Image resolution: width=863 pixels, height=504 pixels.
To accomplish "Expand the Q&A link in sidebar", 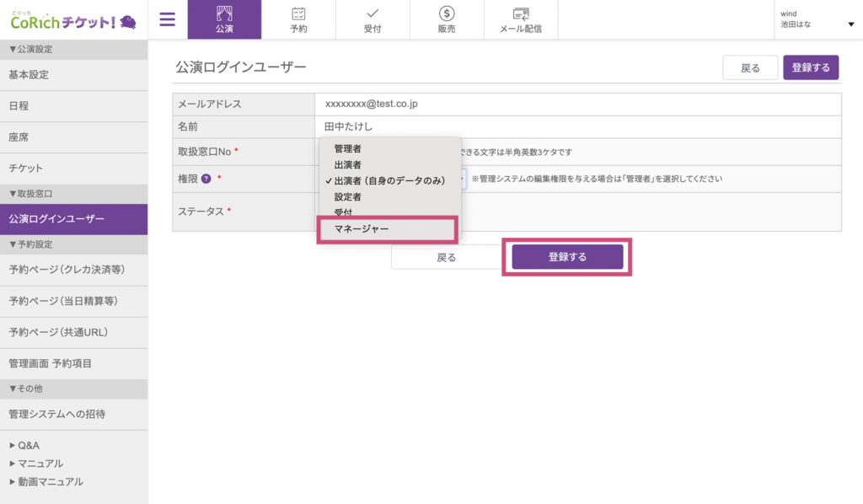I will 28,445.
